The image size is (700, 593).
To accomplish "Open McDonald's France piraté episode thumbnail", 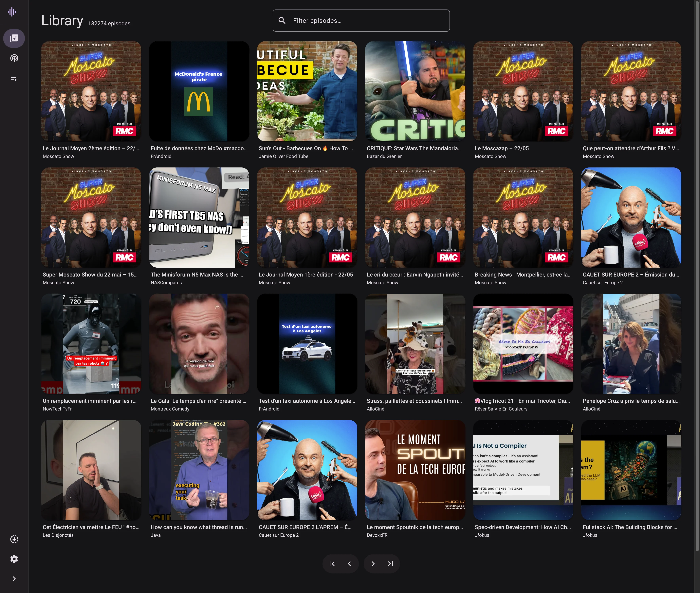I will [199, 91].
